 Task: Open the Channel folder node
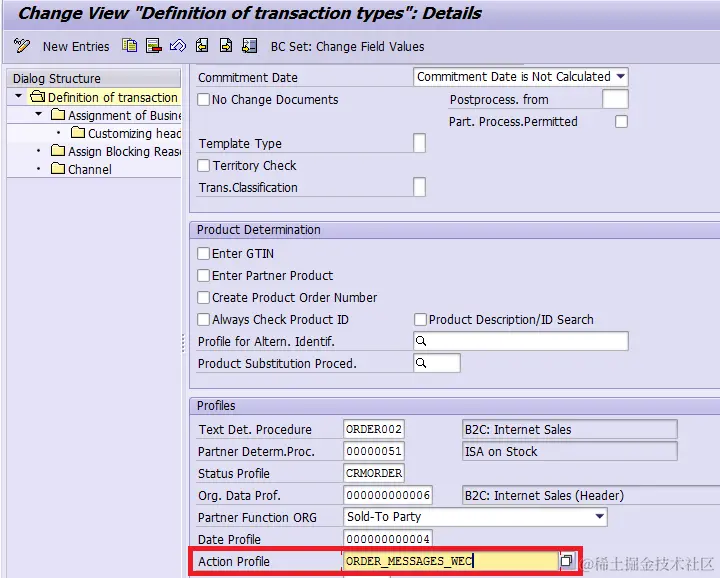[x=81, y=169]
